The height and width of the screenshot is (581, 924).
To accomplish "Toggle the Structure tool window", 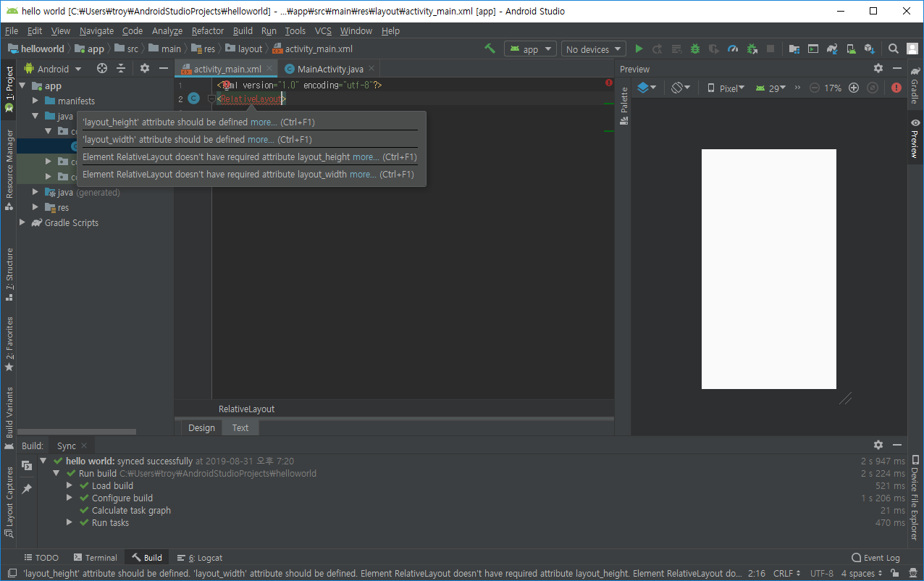I will [x=9, y=274].
